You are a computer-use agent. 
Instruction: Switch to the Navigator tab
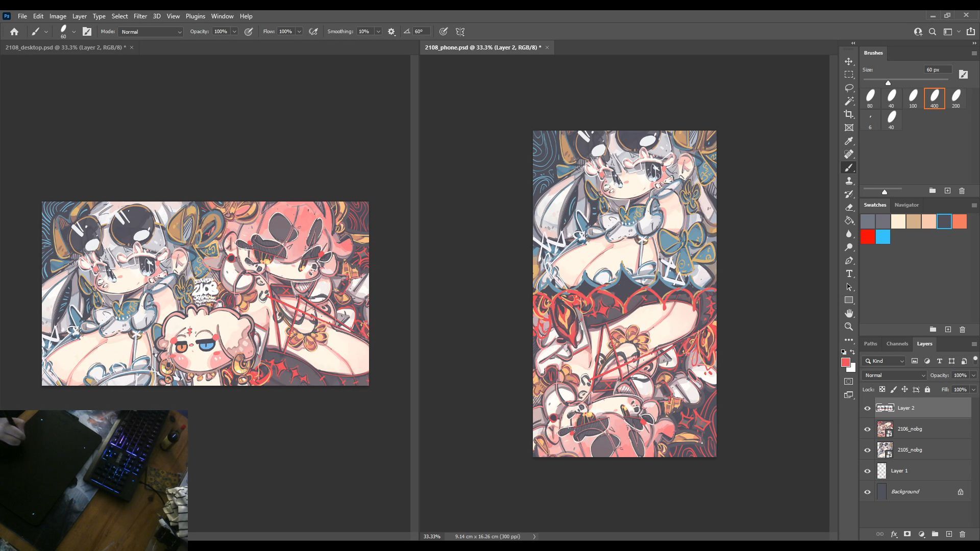pos(906,205)
